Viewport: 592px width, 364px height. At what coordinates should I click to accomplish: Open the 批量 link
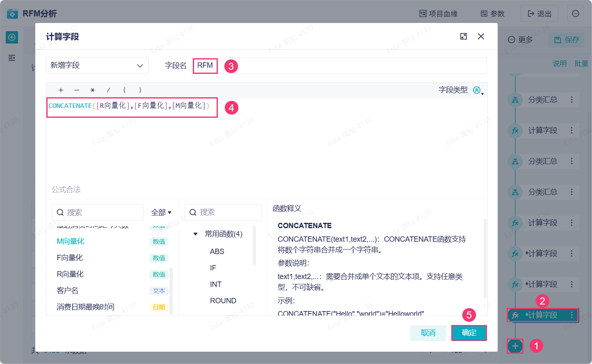pos(581,64)
